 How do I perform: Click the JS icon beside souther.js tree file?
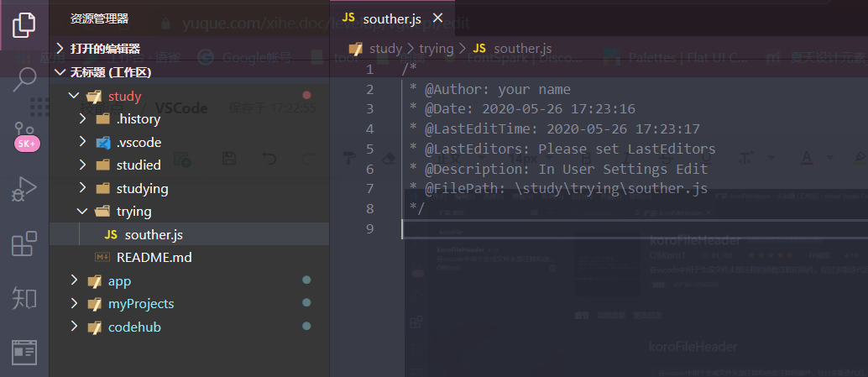111,235
